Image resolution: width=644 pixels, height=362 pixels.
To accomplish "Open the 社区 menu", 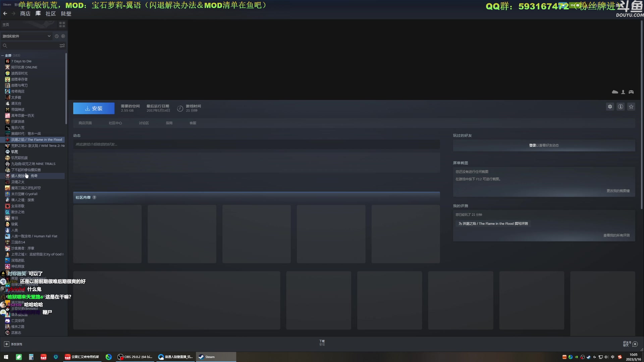I will coord(51,14).
